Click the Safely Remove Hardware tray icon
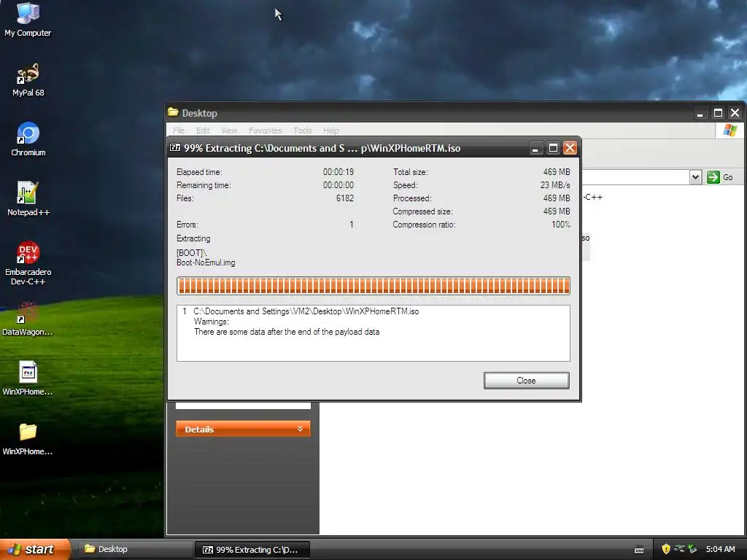The height and width of the screenshot is (560, 747). [692, 549]
